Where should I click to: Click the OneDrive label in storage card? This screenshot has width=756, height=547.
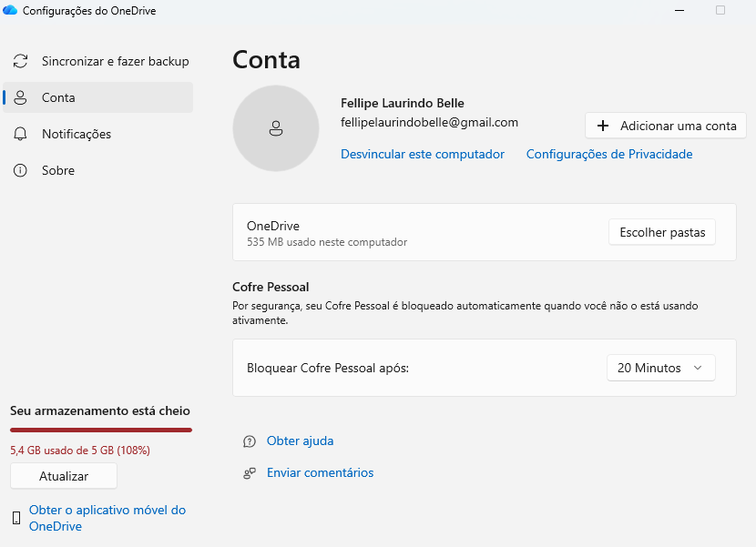click(273, 226)
